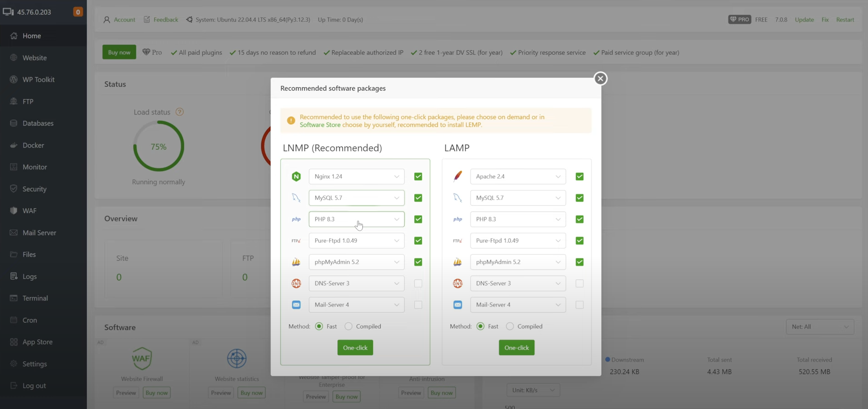Image resolution: width=868 pixels, height=409 pixels.
Task: Go to the Databases sidebar section
Action: point(38,123)
